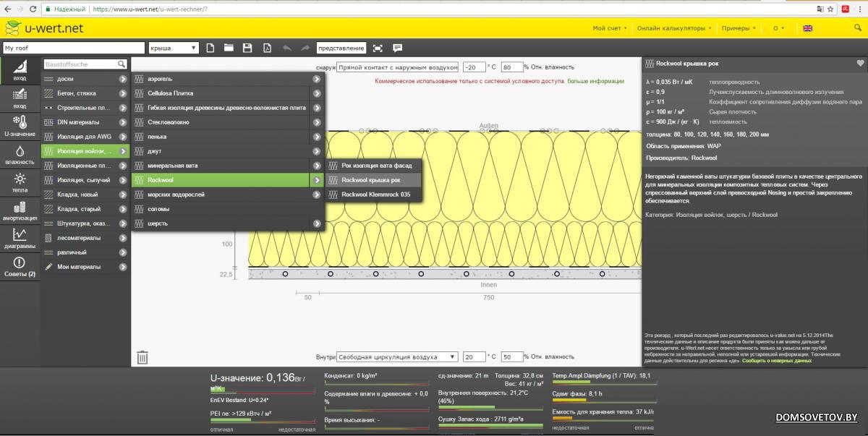Open the тепла heat sidebar section
Image resolution: width=868 pixels, height=436 pixels.
[x=20, y=182]
